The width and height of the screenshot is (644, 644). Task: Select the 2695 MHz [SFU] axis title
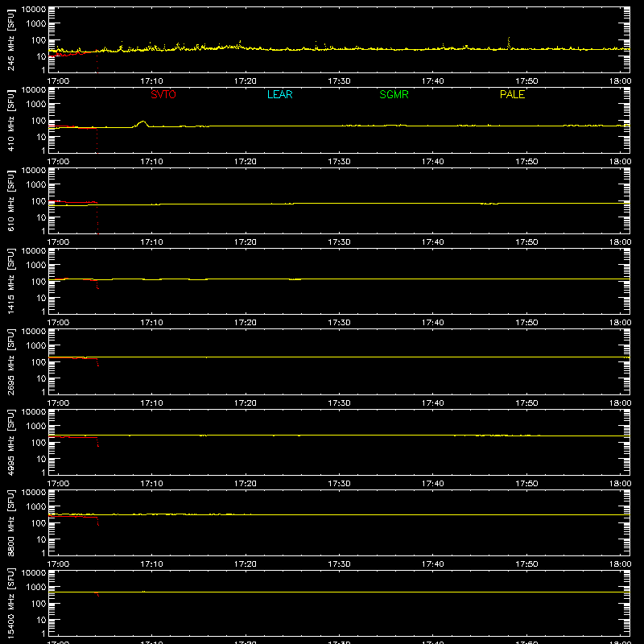coord(10,361)
